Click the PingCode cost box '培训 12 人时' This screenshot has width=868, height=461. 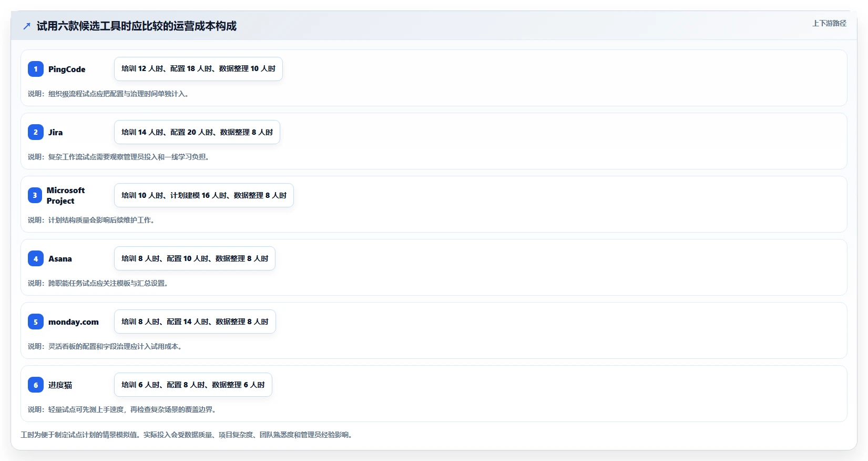point(198,69)
